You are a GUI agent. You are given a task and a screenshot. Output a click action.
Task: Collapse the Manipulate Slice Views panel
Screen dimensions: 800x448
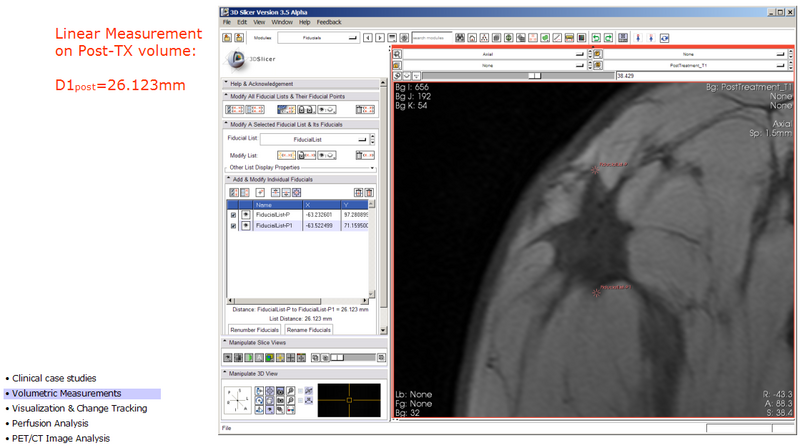point(305,342)
